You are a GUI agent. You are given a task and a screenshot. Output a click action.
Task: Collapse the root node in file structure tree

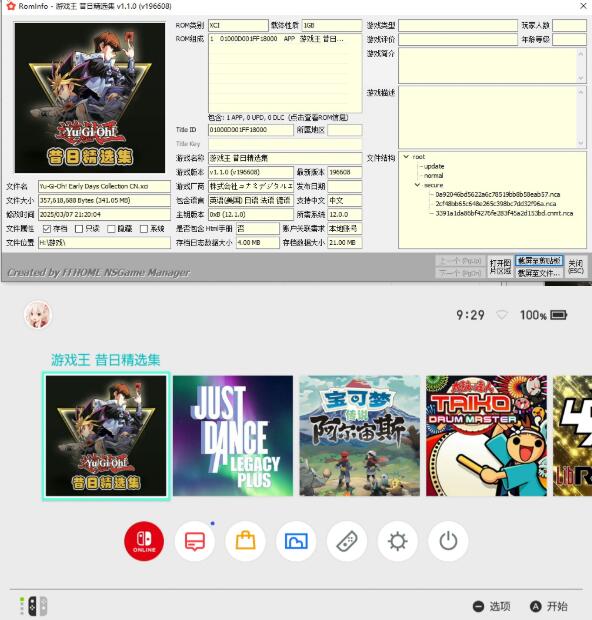click(x=406, y=157)
